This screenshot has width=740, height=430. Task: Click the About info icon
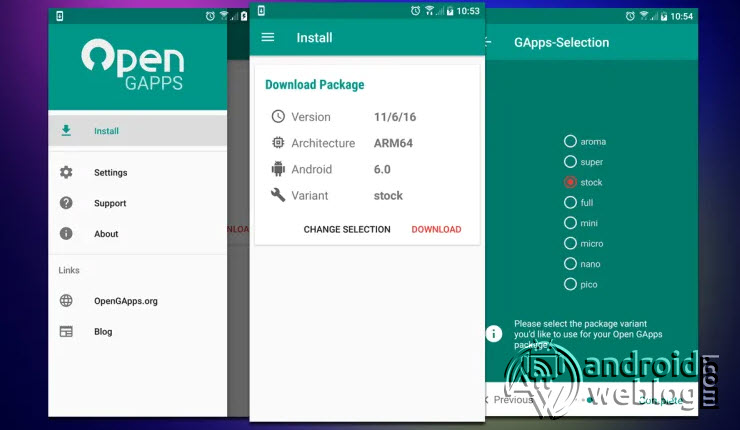[x=66, y=234]
